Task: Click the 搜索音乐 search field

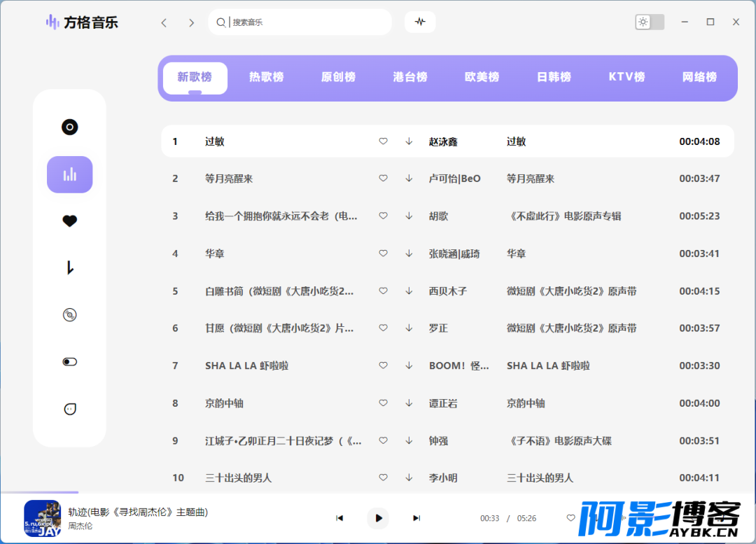Action: click(x=308, y=22)
